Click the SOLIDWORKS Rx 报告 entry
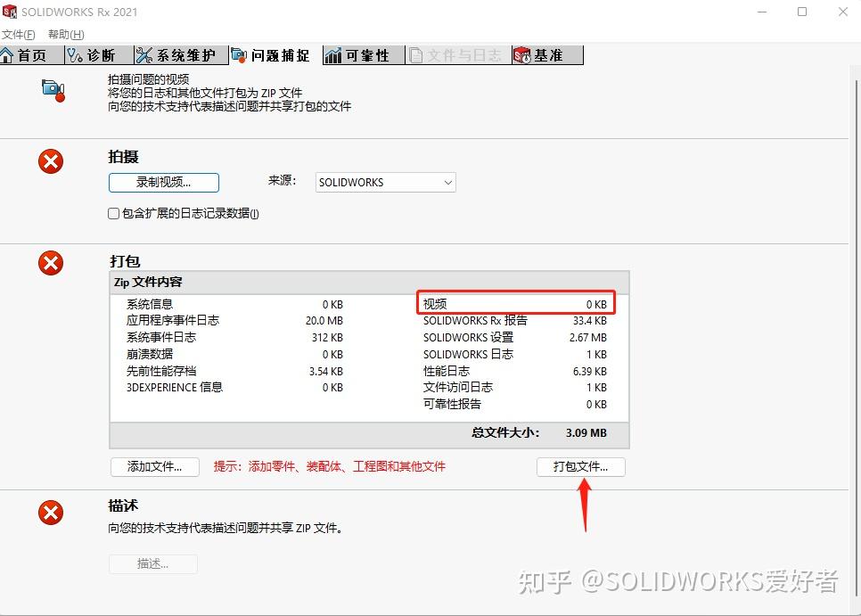The width and height of the screenshot is (861, 616). [475, 320]
